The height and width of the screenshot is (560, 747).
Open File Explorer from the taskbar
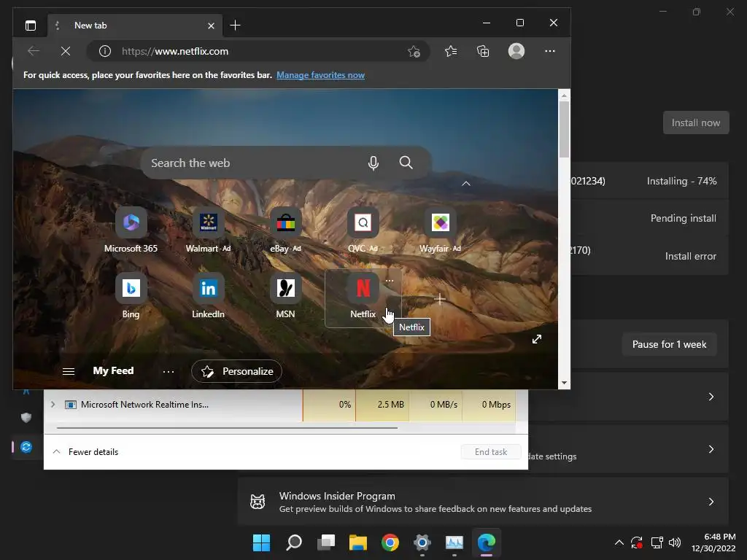point(357,542)
